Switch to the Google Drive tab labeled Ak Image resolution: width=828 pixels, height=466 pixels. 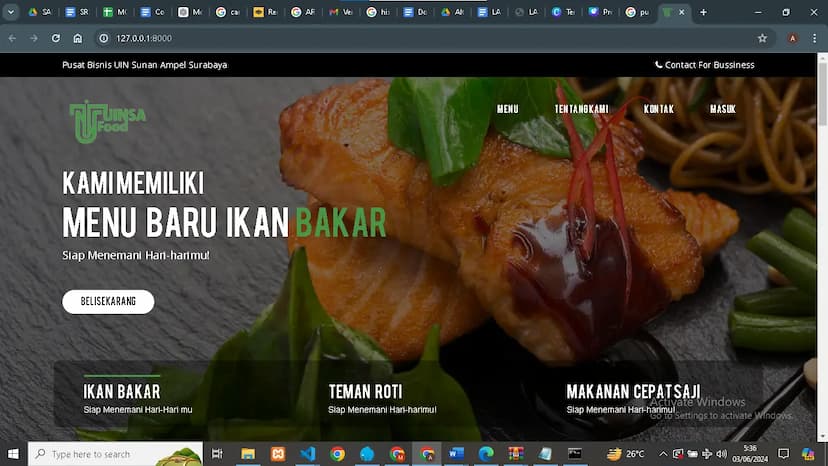453,12
